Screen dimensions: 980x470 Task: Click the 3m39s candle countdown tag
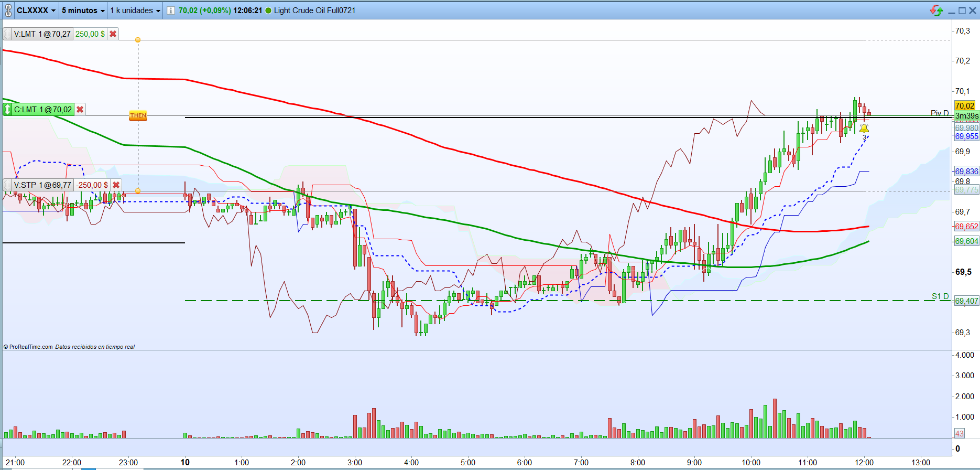(966, 116)
